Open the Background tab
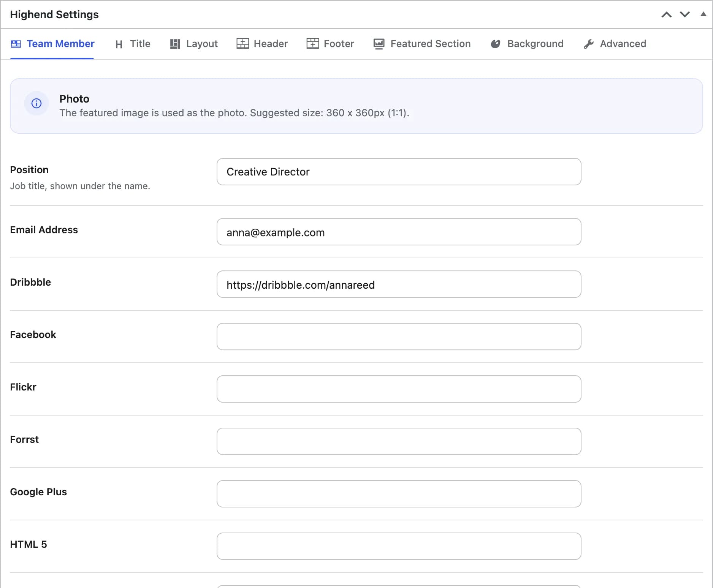 pyautogui.click(x=527, y=44)
